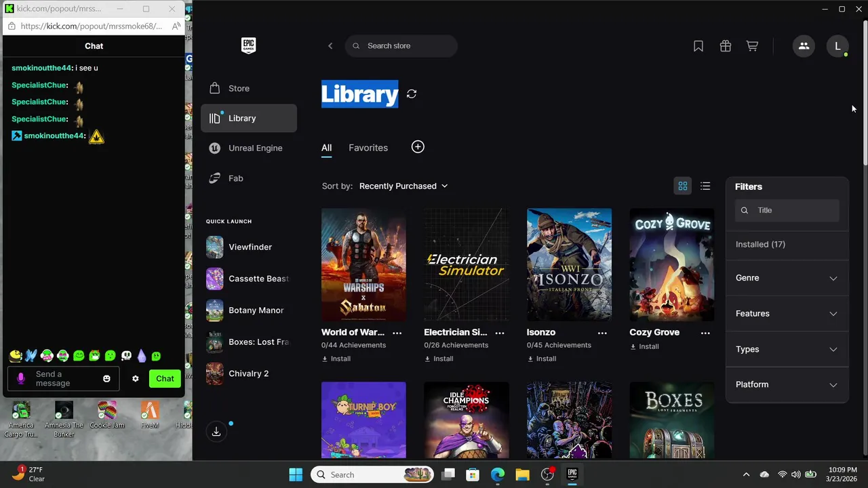Quick launch Boxes: Lost Fragments
Screen dimensions: 868x488
[249, 342]
